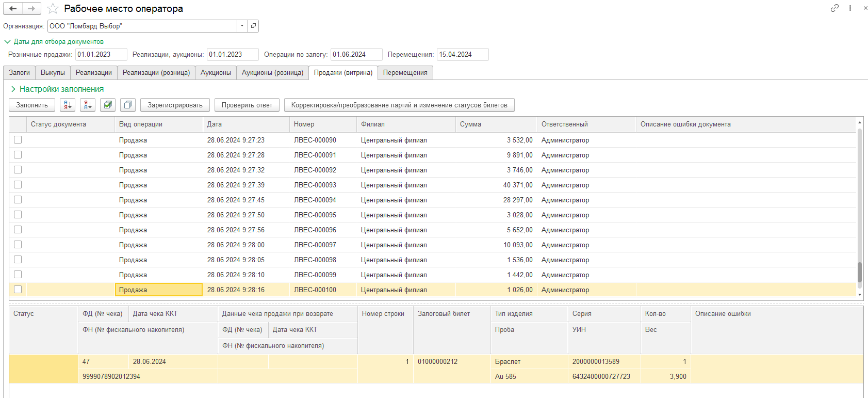Select the amount cell 10 093,00
The image size is (868, 398).
point(496,245)
